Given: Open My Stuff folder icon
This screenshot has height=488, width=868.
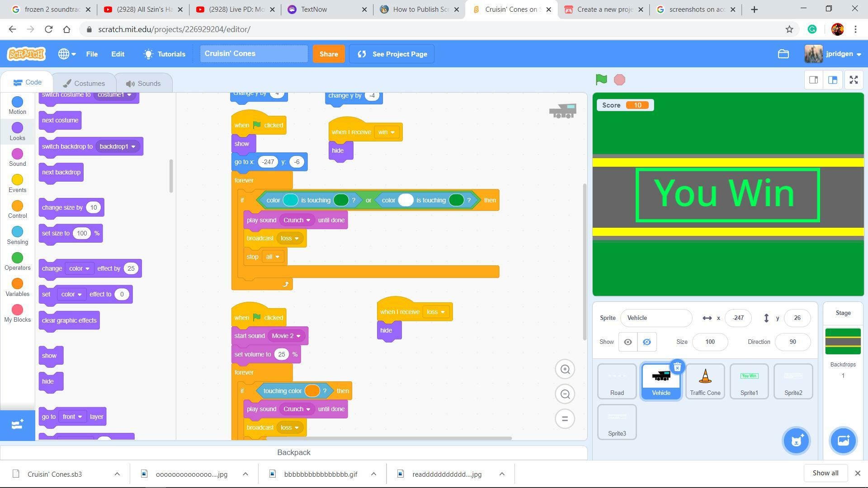Looking at the screenshot, I should point(783,54).
